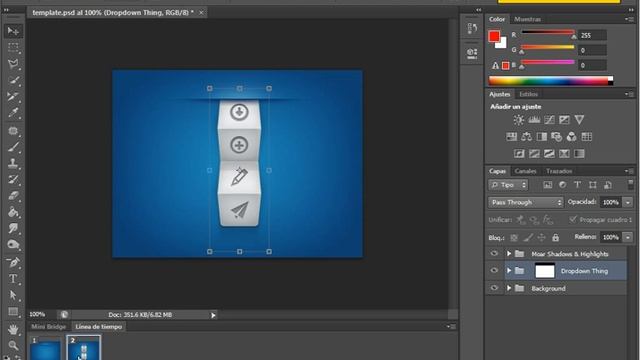Select the Pen tool
Image resolution: width=640 pixels, height=360 pixels.
[x=13, y=262]
